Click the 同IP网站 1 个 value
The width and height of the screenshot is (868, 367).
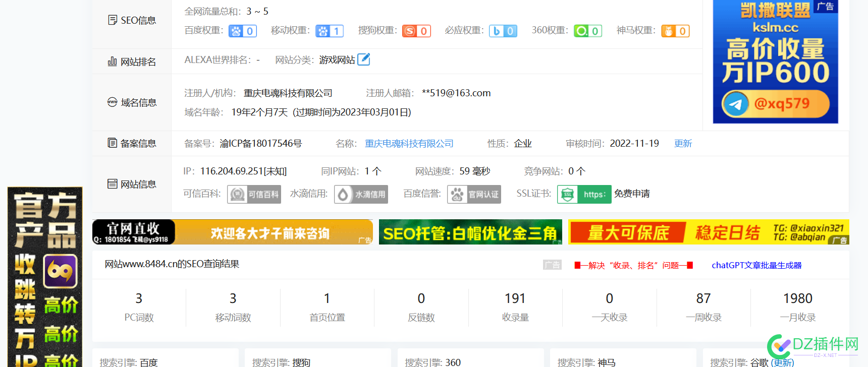(x=373, y=171)
